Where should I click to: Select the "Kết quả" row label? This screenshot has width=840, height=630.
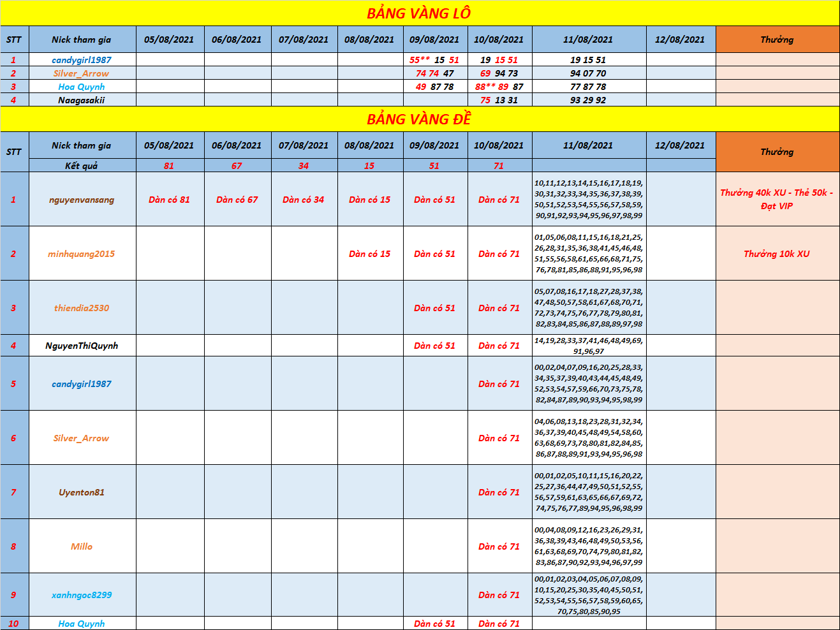82,166
